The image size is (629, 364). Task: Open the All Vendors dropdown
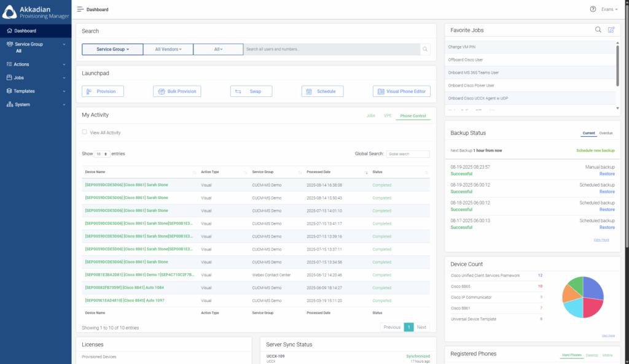(x=168, y=49)
